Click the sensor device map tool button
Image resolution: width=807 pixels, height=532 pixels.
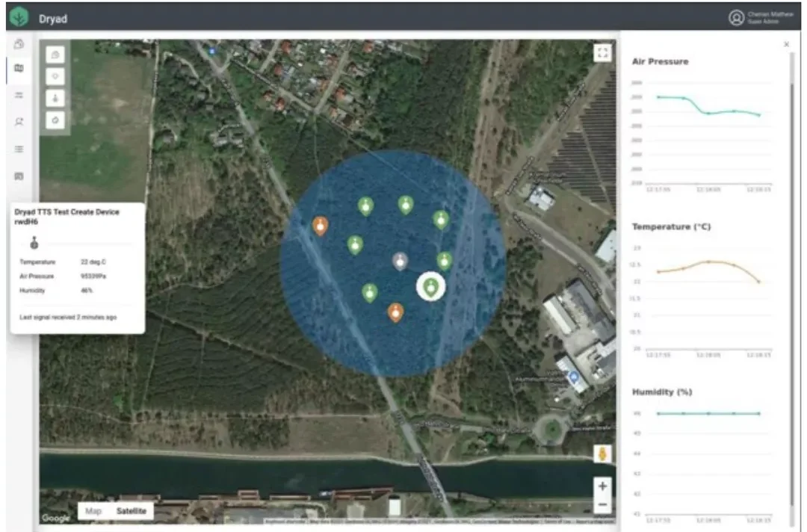57,99
